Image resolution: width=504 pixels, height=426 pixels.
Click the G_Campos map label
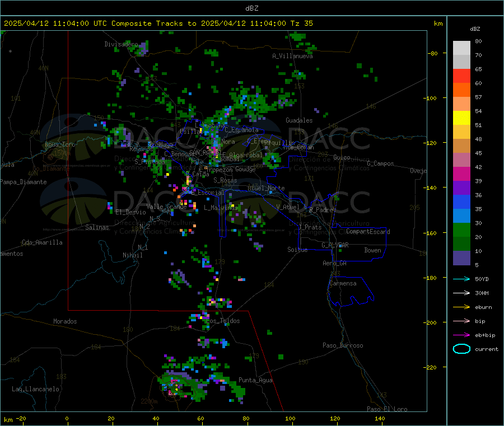tap(380, 163)
